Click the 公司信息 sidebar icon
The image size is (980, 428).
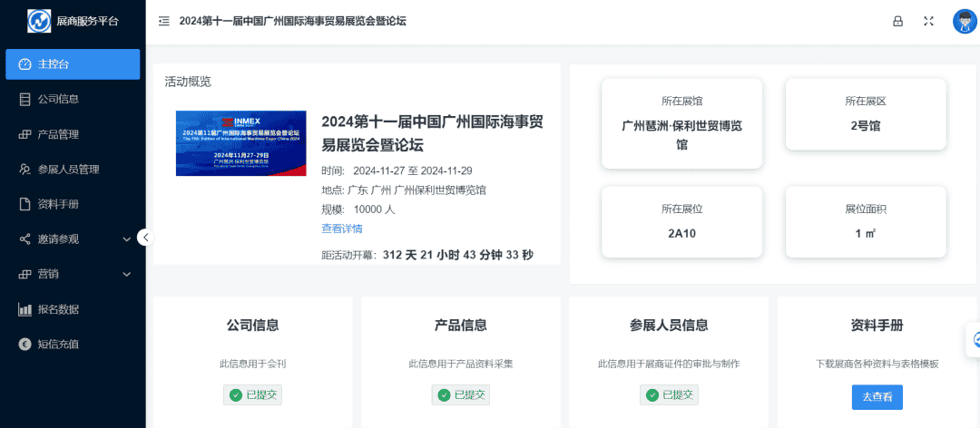[x=25, y=99]
